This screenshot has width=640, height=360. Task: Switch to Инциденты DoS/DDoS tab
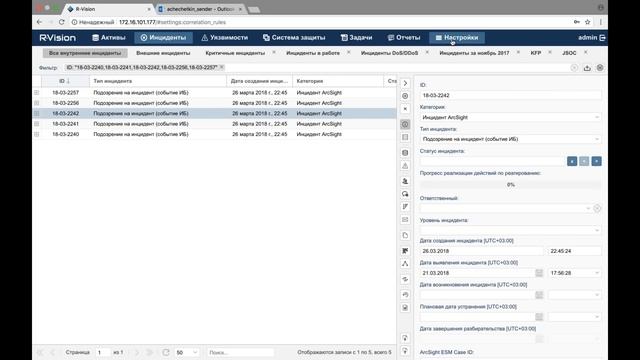click(x=389, y=53)
